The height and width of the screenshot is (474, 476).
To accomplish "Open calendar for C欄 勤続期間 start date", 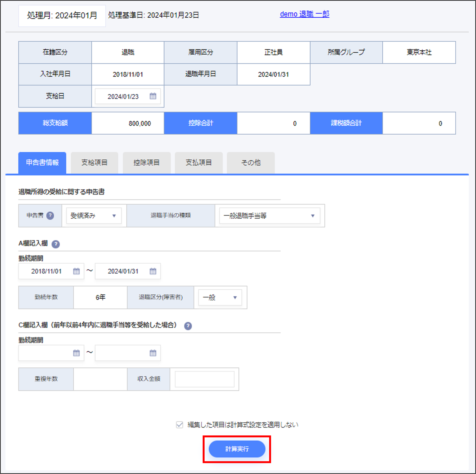I will (76, 353).
